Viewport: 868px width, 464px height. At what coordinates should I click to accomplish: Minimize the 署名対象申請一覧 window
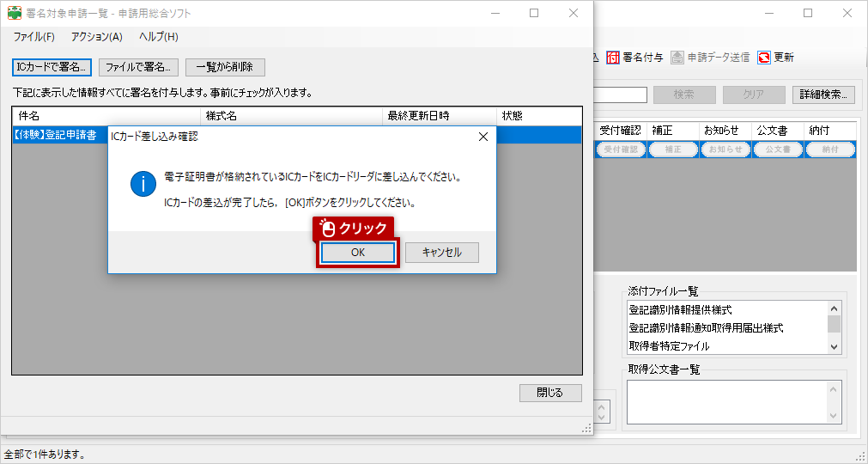pos(495,13)
